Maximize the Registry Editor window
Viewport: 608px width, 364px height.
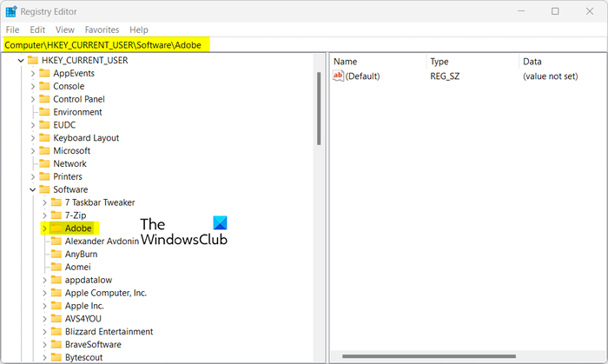[555, 11]
